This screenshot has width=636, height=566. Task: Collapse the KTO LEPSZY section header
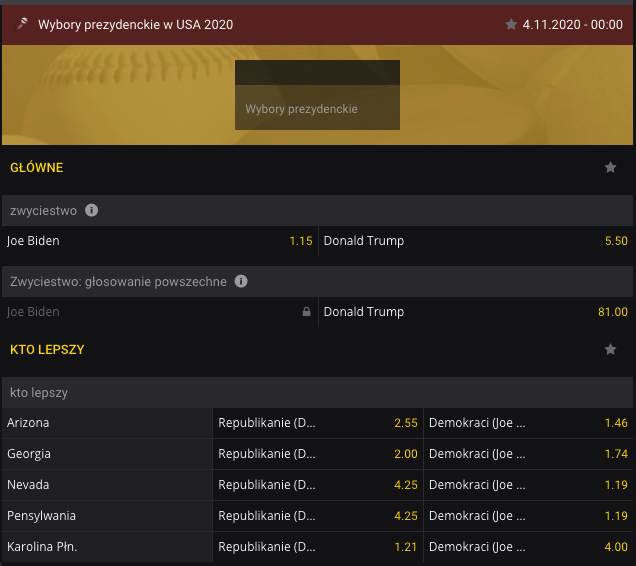(x=47, y=350)
